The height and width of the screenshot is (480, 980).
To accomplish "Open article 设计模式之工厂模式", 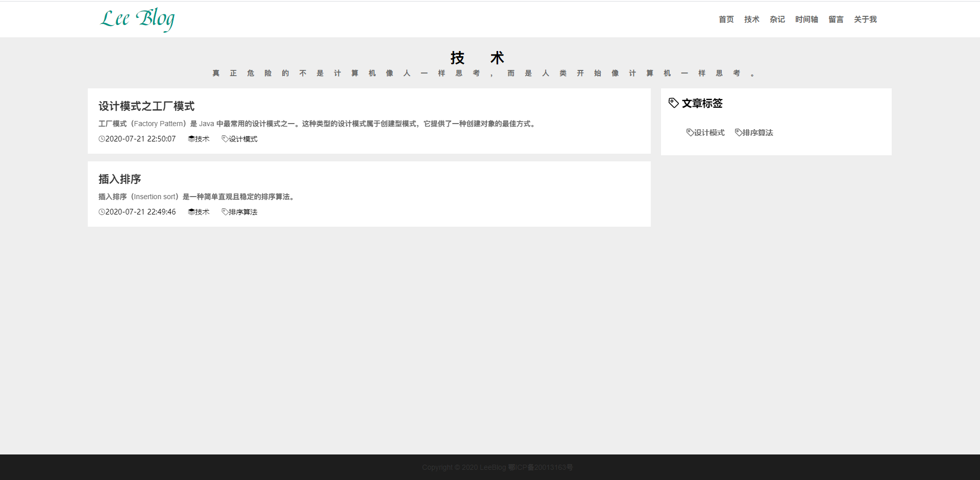I will (x=146, y=106).
